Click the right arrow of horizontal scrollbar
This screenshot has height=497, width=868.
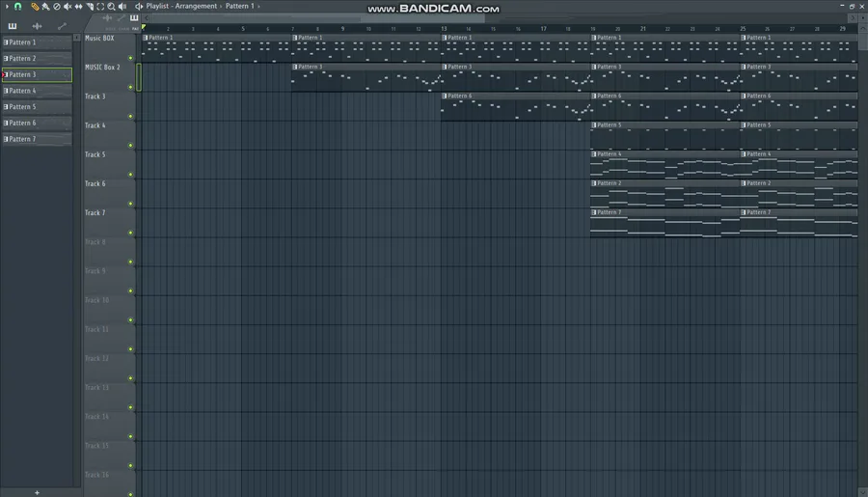click(x=852, y=18)
